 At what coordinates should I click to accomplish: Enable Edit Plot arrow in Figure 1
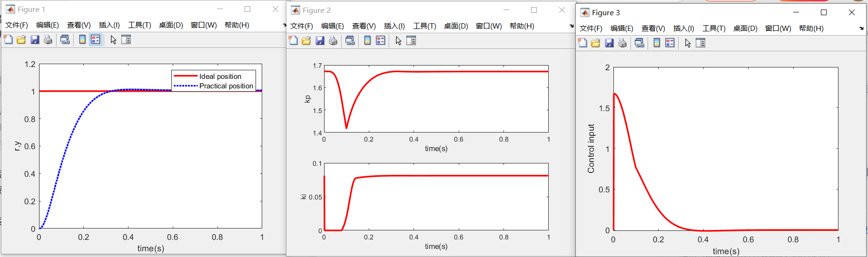(x=113, y=40)
